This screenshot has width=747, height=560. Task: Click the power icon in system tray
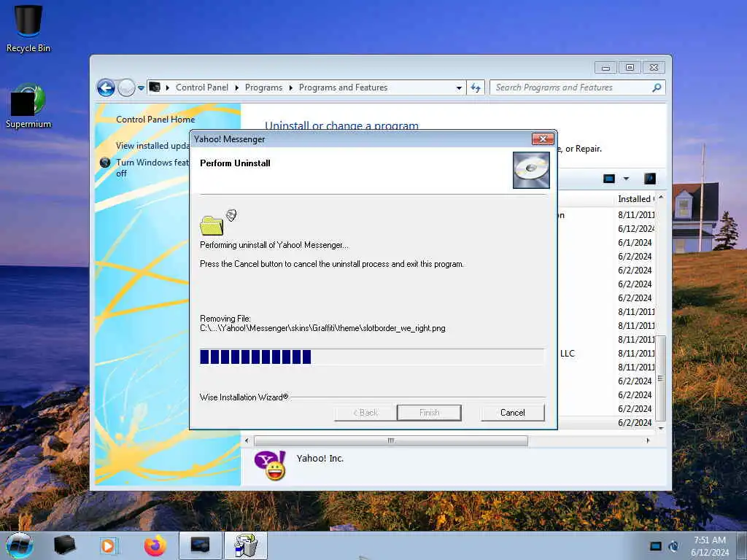673,546
